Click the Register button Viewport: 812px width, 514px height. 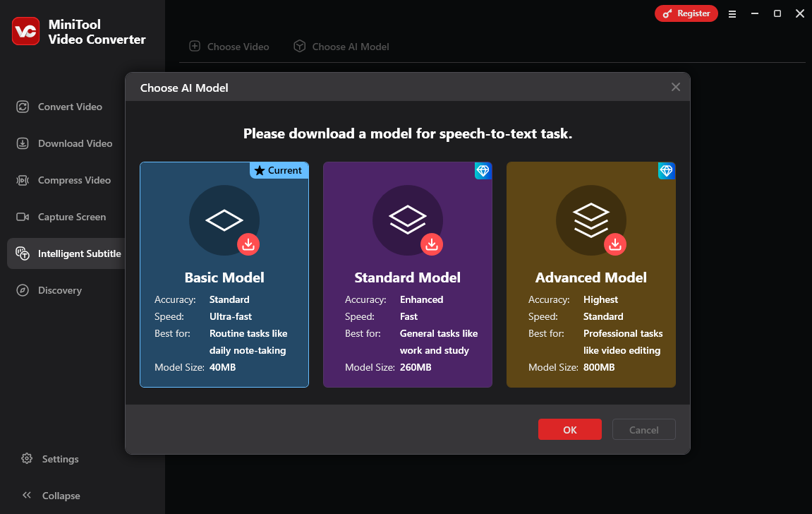(x=686, y=13)
